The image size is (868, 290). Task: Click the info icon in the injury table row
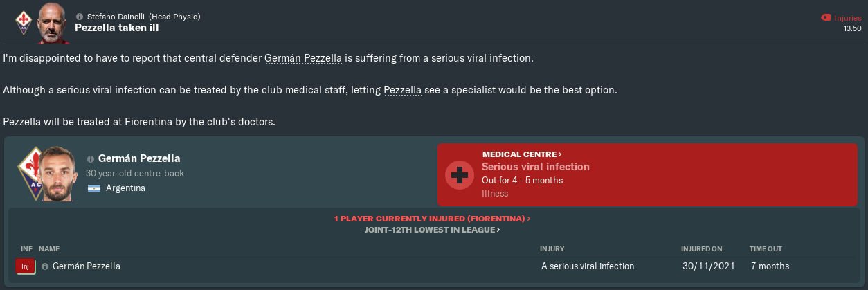[45, 266]
